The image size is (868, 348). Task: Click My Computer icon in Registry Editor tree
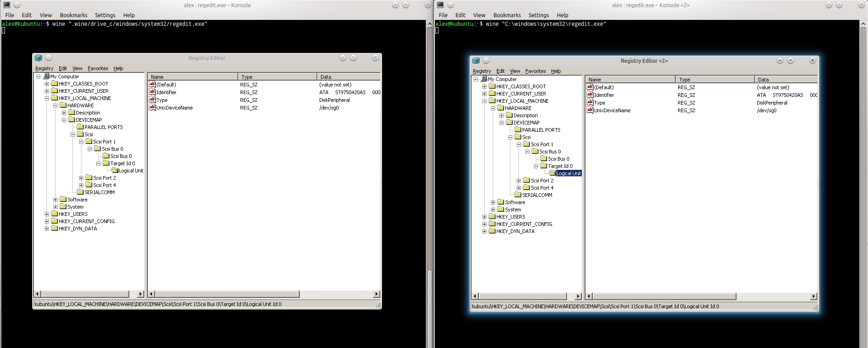coord(46,76)
